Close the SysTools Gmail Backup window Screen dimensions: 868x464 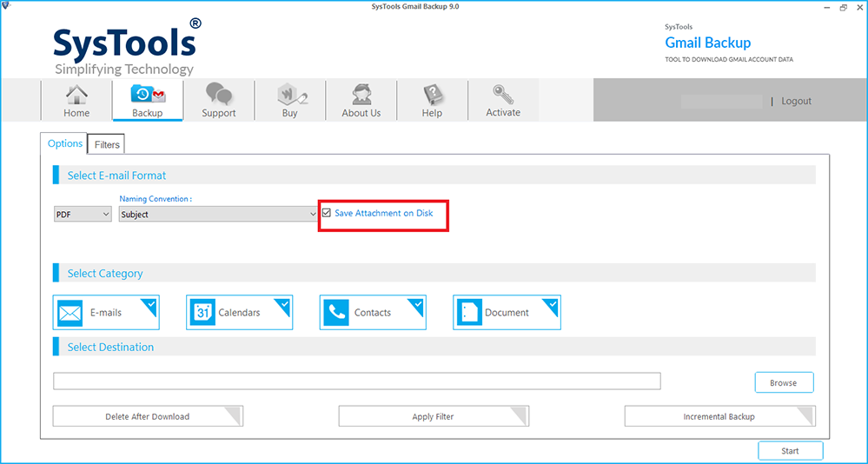point(859,7)
